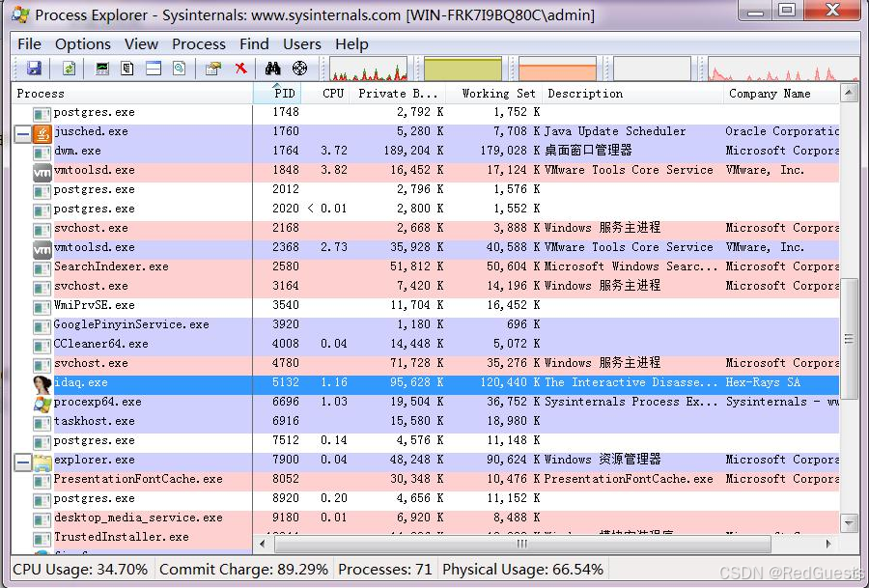This screenshot has height=588, width=869.
Task: Toggle the Show Process Tree toolbar icon
Action: point(127,69)
